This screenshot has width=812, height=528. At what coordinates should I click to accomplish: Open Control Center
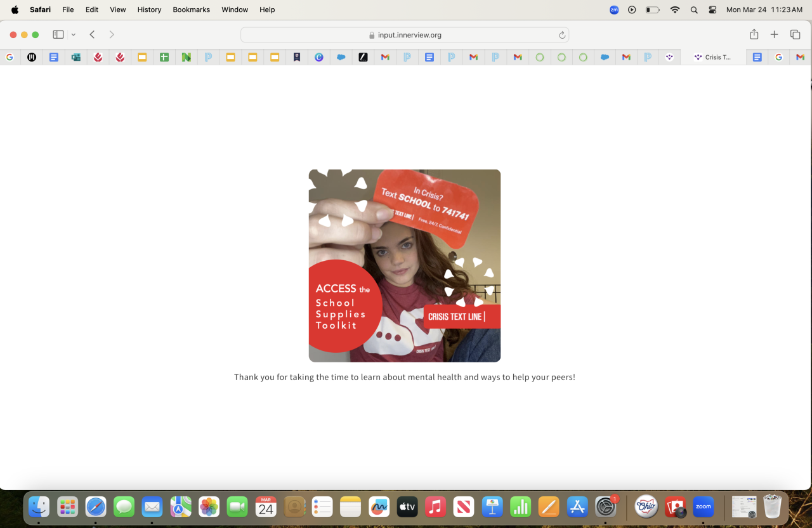[x=712, y=10]
